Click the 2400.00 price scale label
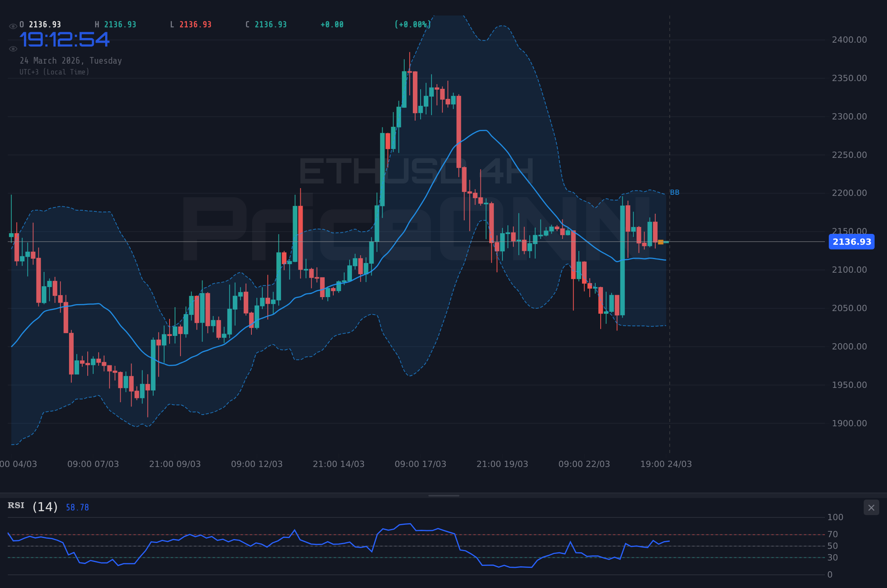This screenshot has height=588, width=887. point(850,39)
